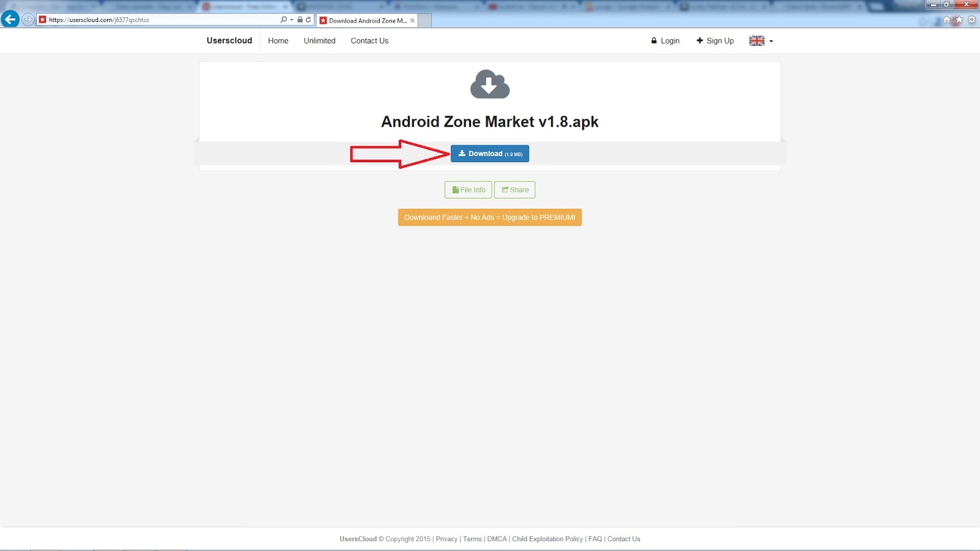
Task: Click the cloud download icon above file name
Action: (x=490, y=84)
